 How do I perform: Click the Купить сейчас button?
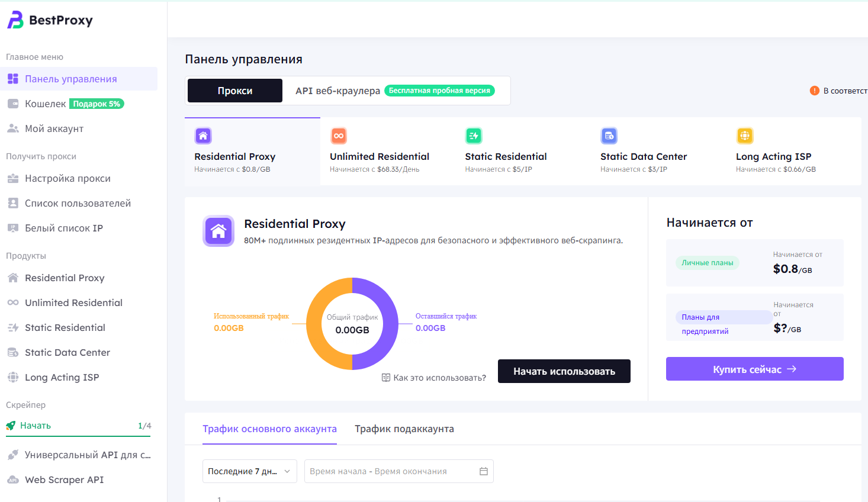click(754, 369)
